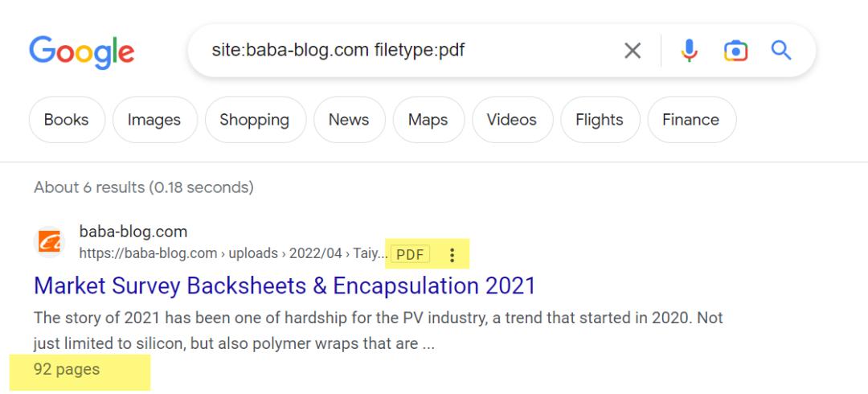
Task: Click the baba-blog.com site name
Action: pos(133,232)
